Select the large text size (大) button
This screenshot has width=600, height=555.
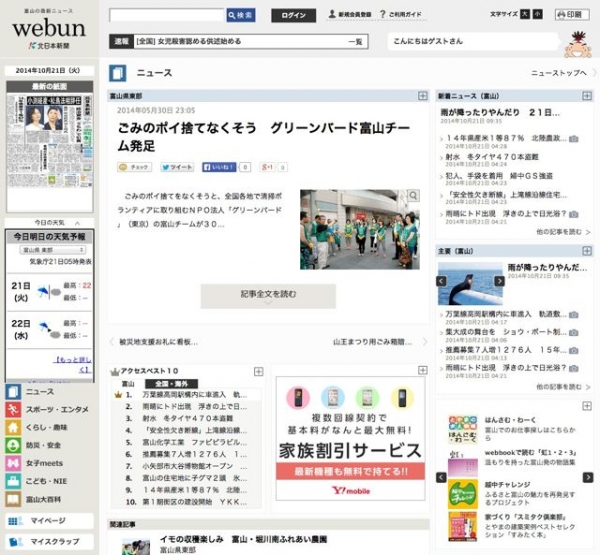(525, 14)
